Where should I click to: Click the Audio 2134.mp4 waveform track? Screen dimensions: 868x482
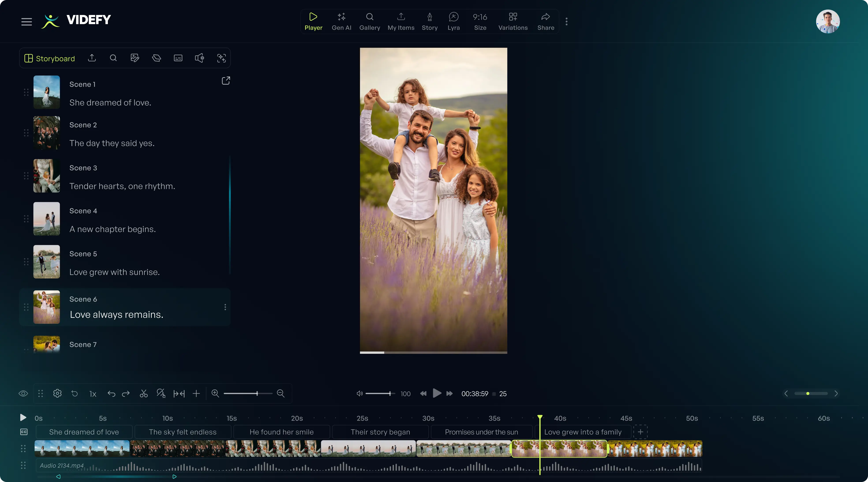click(369, 466)
